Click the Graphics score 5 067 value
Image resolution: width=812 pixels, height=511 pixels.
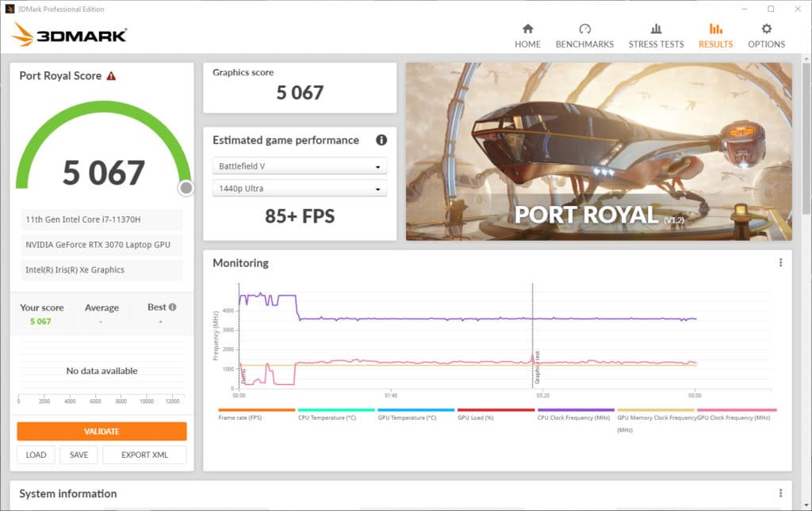tap(300, 93)
